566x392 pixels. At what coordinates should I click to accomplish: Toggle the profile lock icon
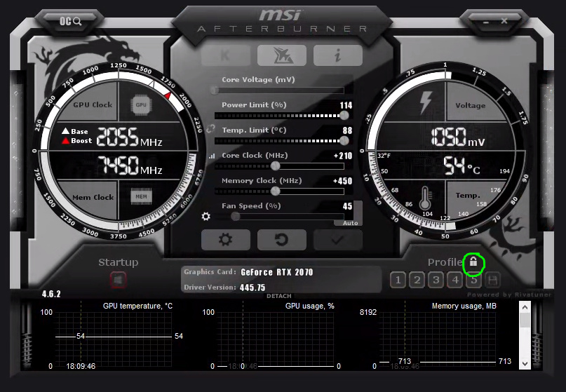(x=473, y=262)
